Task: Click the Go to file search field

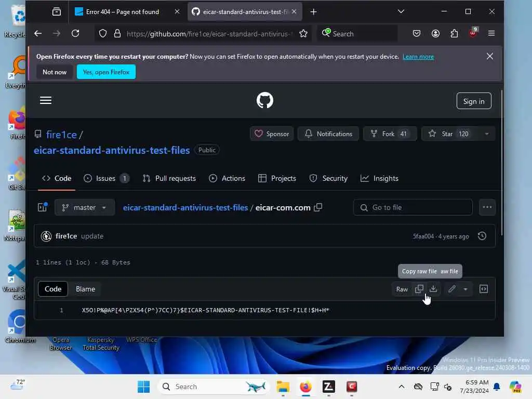Action: (413, 207)
